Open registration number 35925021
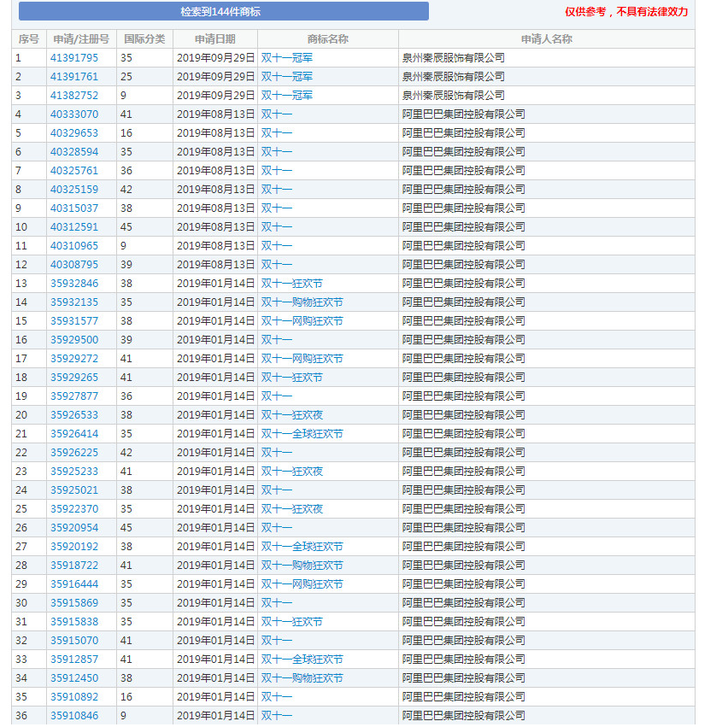The height and width of the screenshot is (727, 728). (73, 490)
